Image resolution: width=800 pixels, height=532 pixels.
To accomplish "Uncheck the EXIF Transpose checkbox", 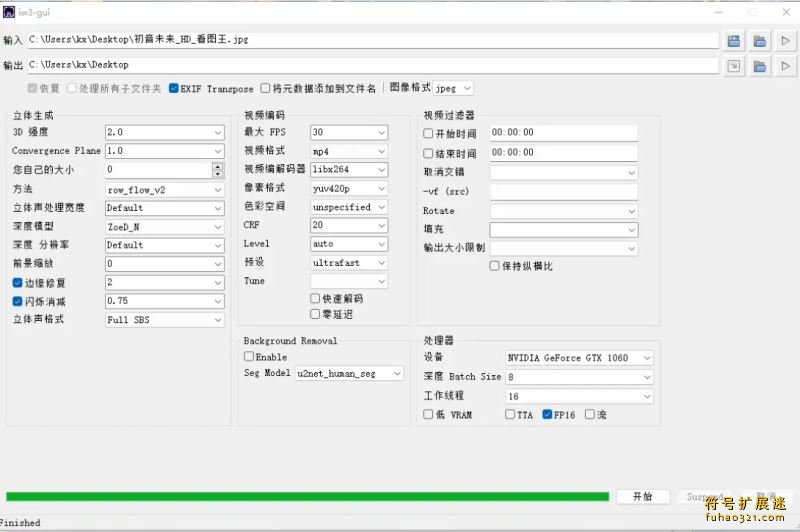I will (x=173, y=88).
